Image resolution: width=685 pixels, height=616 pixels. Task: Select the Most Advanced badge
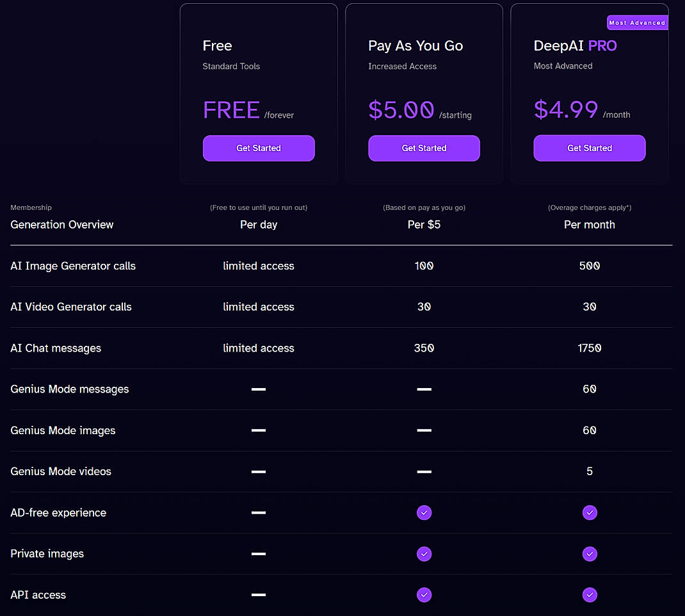click(637, 22)
